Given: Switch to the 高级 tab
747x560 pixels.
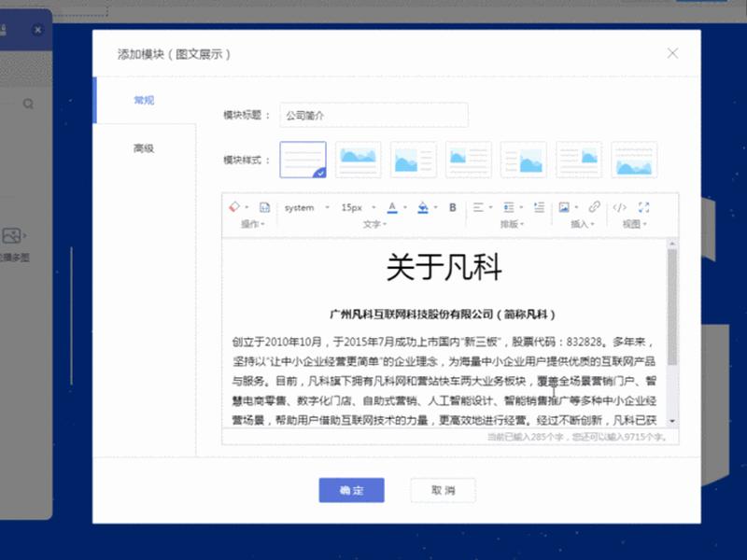Looking at the screenshot, I should coord(144,148).
